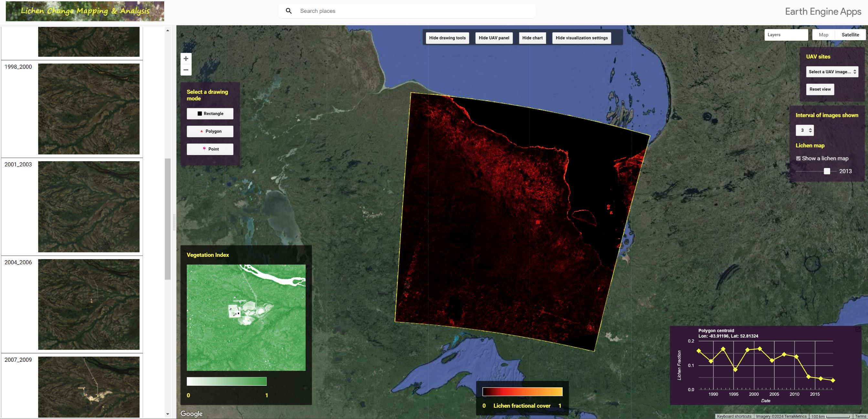This screenshot has width=868, height=419.
Task: Click the Vegetation Index preview image
Action: (x=246, y=318)
